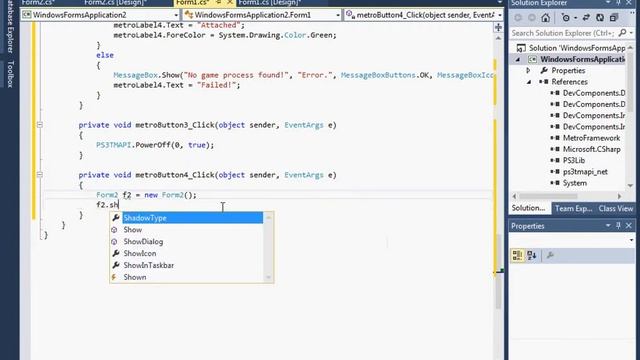
Task: Choose ShowDialog from the IntelliSense list
Action: [187, 242]
